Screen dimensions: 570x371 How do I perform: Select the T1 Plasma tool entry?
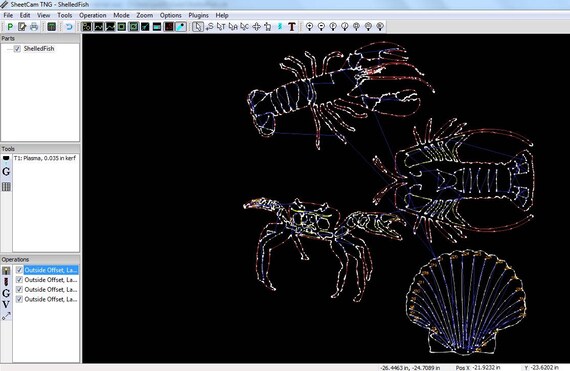click(45, 158)
